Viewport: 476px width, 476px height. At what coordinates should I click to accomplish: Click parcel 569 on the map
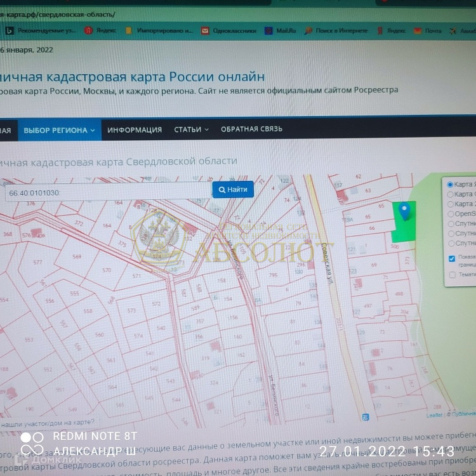pyautogui.click(x=77, y=256)
